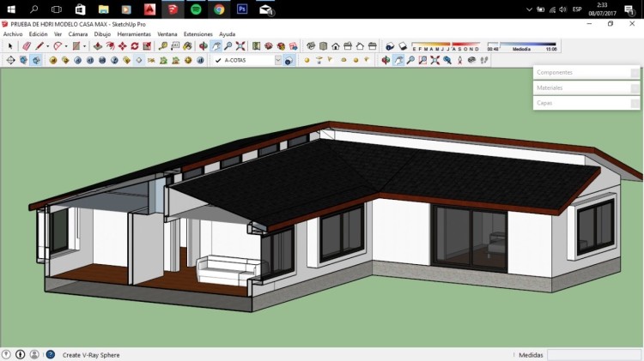
Task: Activate the Tape Measure tool
Action: click(x=163, y=46)
